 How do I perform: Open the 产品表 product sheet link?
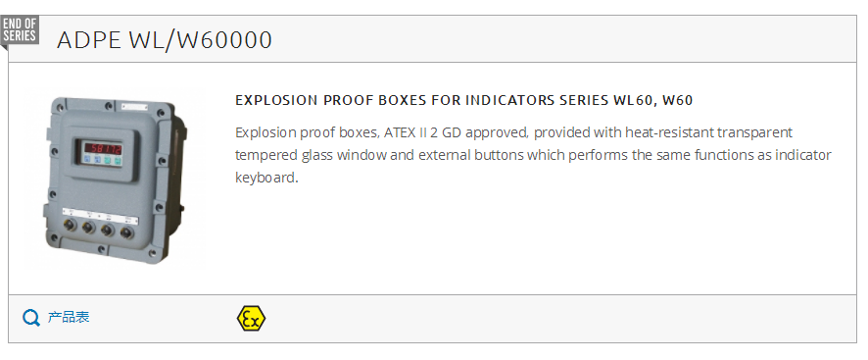[69, 317]
